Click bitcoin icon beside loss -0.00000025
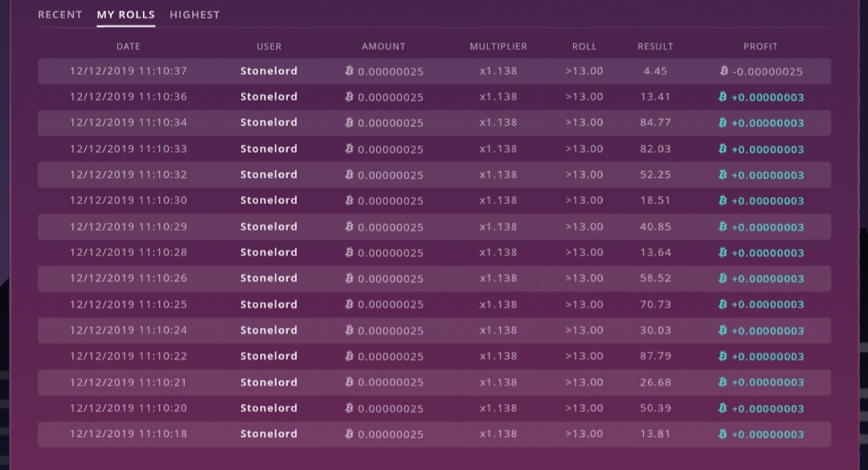Viewport: 868px width, 470px height. point(723,71)
